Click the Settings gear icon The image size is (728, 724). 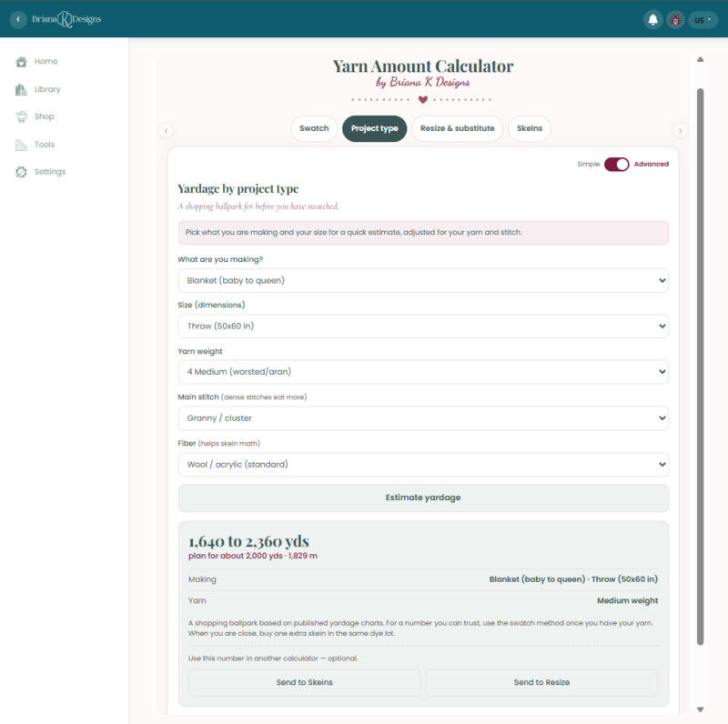coord(21,172)
